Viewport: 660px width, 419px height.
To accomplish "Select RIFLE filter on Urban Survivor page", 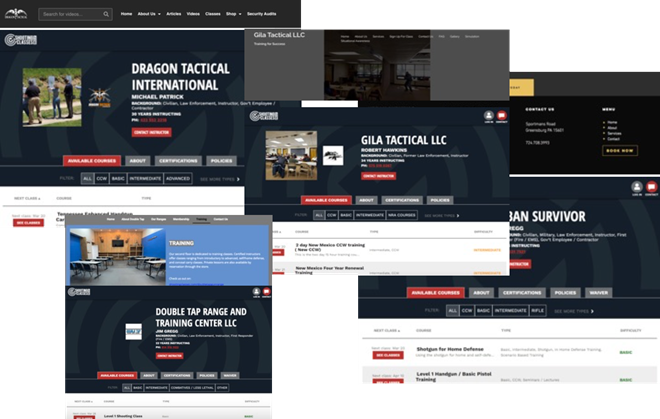I will (538, 311).
